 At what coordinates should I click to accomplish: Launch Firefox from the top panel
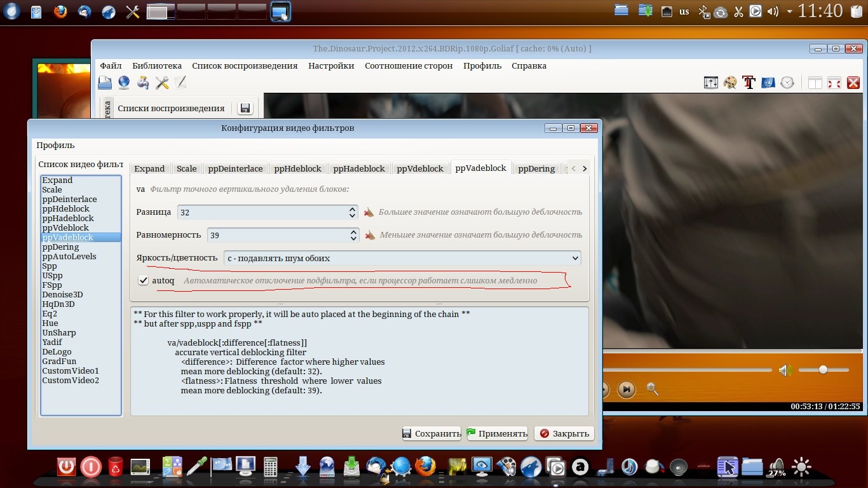point(61,11)
